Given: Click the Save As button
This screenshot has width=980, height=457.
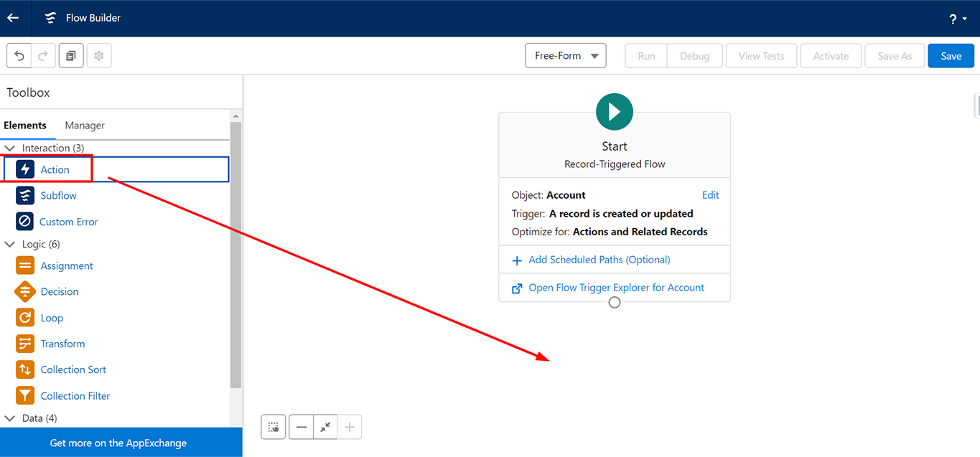Looking at the screenshot, I should point(895,56).
